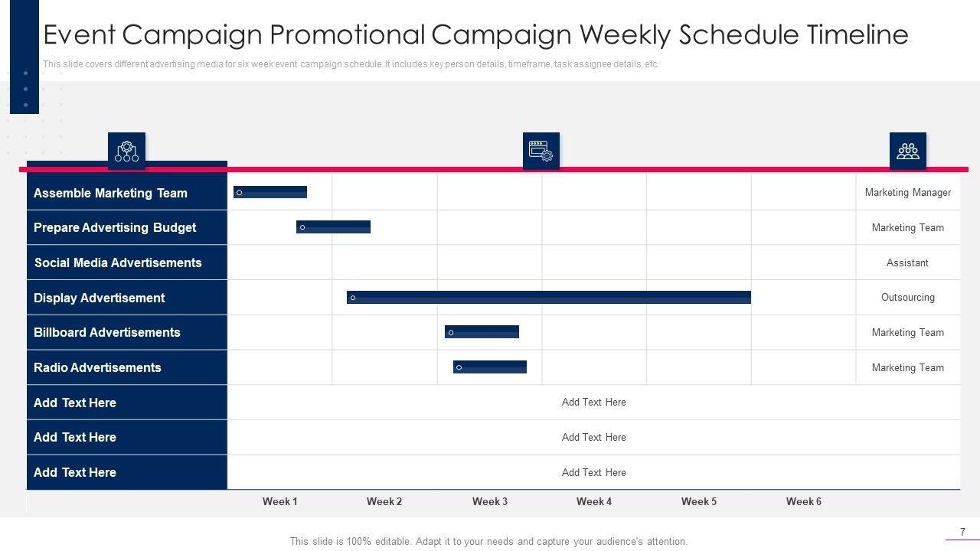Click the slide number 7
Viewport: 980px width, 551px height.
tap(962, 532)
